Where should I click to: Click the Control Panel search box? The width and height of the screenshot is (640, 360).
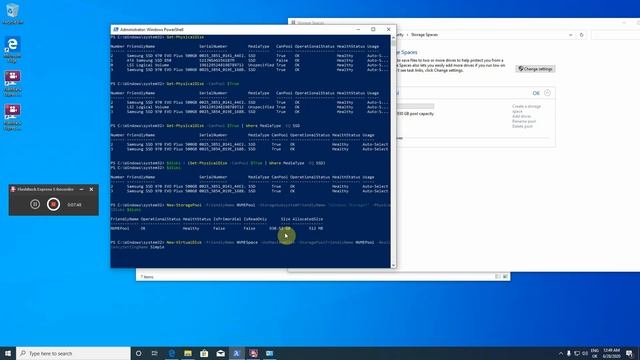(615, 35)
